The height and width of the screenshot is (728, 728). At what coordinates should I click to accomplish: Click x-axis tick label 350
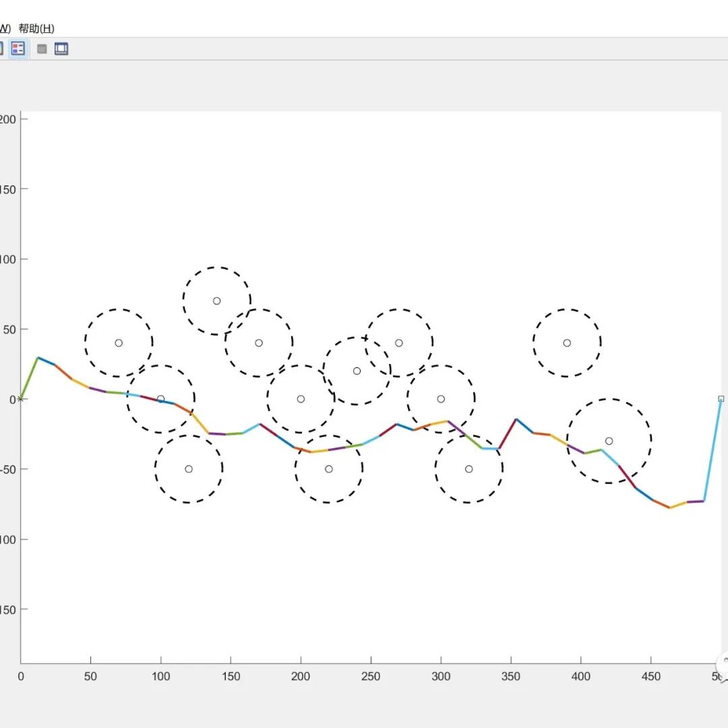pyautogui.click(x=511, y=677)
